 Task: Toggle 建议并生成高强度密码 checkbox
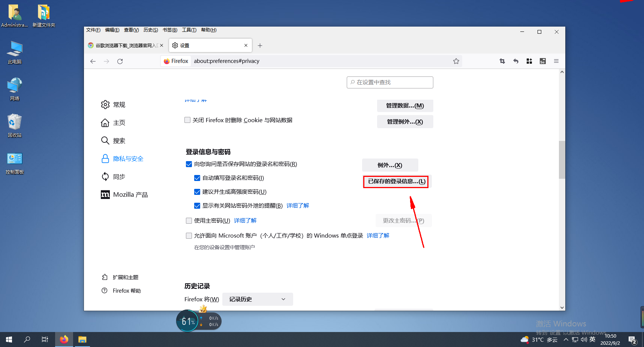pos(197,192)
